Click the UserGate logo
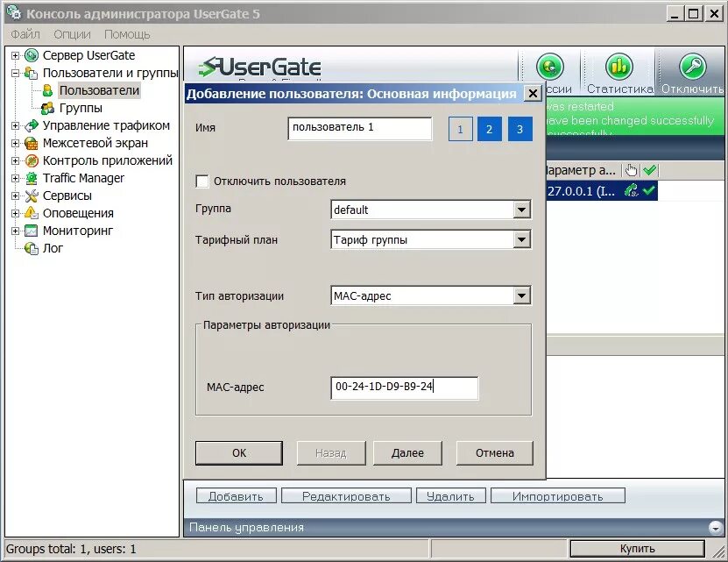Image resolution: width=728 pixels, height=562 pixels. [x=259, y=68]
